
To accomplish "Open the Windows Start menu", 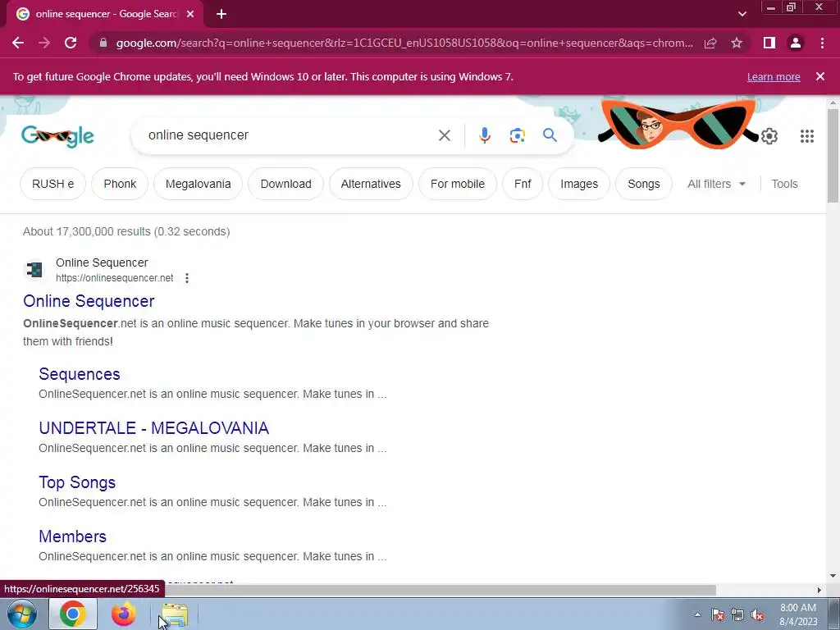I will pyautogui.click(x=22, y=614).
